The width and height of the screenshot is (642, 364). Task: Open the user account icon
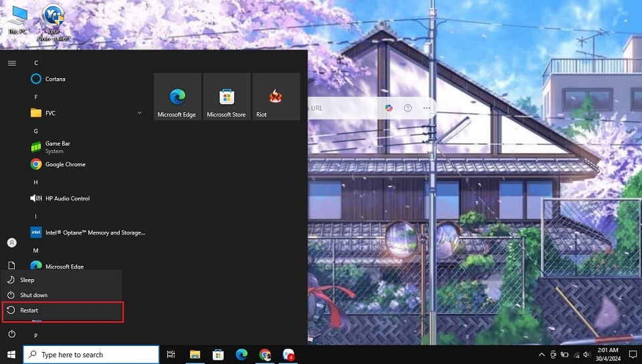tap(12, 242)
